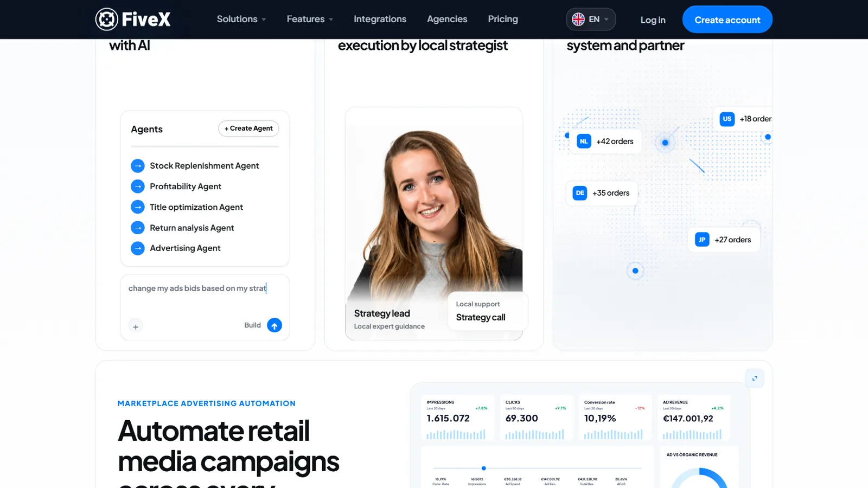Screen dimensions: 868x488
Task: Select the Title optimization Agent text
Action: coord(196,207)
